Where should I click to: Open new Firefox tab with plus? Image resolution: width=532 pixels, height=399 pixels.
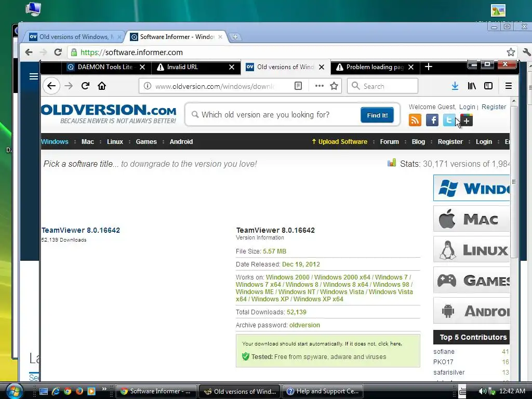pyautogui.click(x=429, y=67)
